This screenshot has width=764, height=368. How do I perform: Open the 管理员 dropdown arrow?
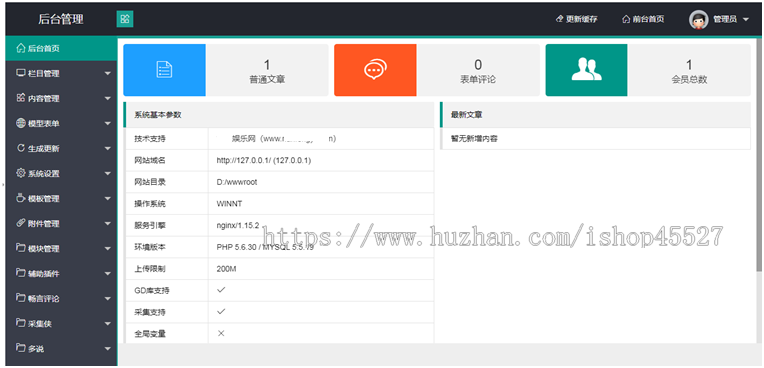coord(745,20)
